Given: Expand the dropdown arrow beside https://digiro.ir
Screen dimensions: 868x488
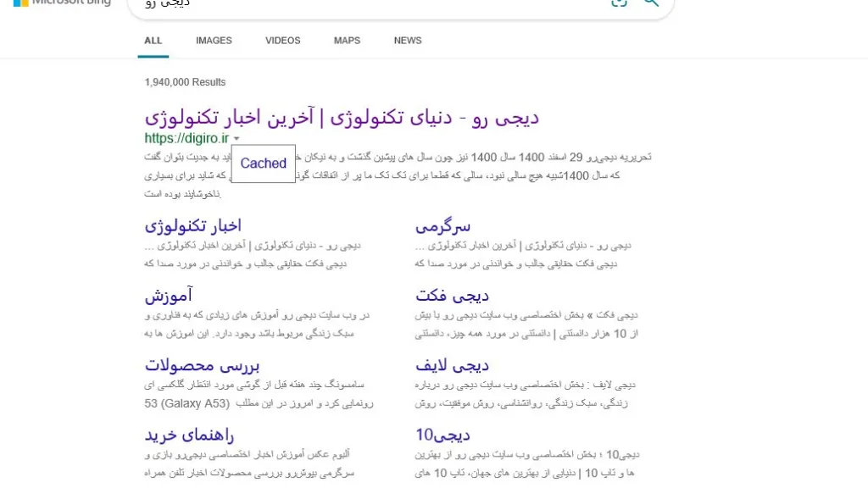Looking at the screenshot, I should [236, 139].
